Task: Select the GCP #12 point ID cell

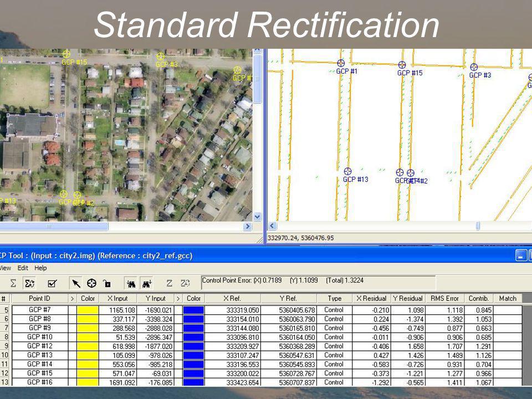Action: (x=40, y=346)
